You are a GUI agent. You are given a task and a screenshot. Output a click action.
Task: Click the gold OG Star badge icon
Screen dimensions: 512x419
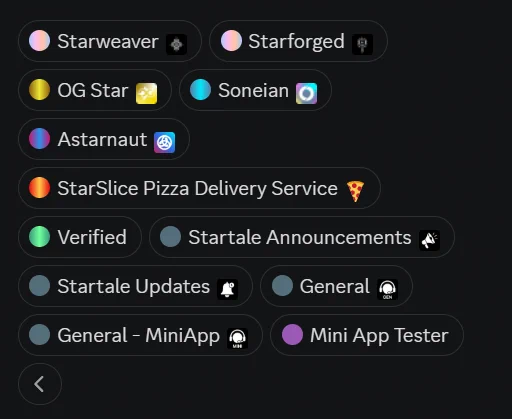[146, 93]
